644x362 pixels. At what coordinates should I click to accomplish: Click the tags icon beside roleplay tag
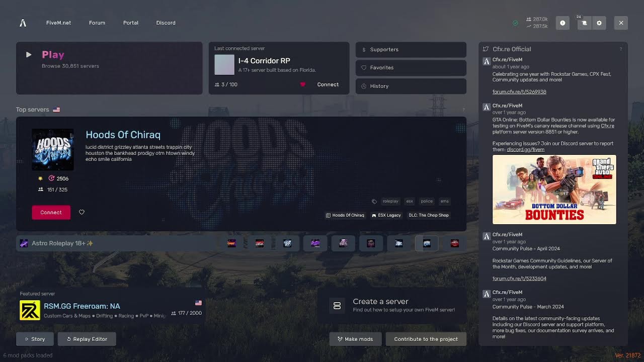[x=374, y=201]
